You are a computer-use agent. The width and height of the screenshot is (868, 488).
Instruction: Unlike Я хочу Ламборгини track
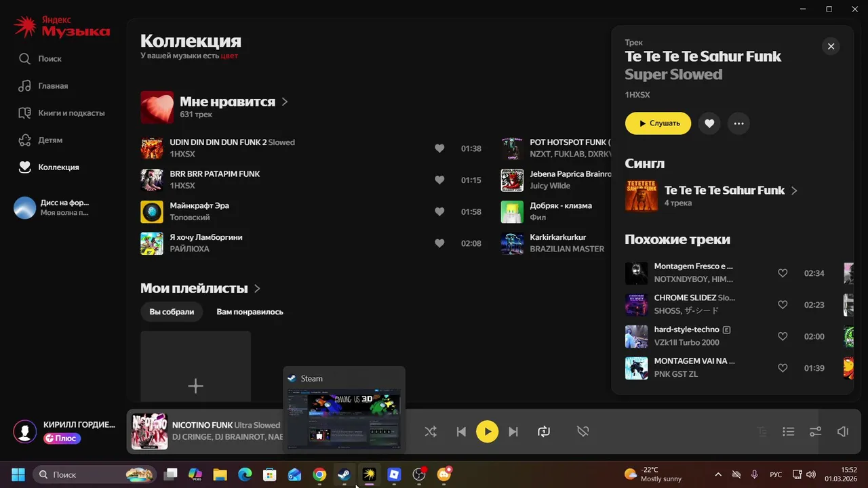pyautogui.click(x=439, y=243)
